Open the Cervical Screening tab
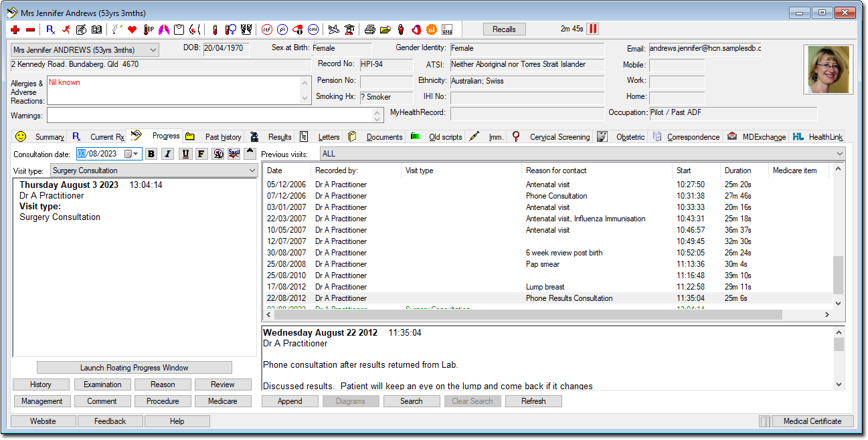This screenshot has width=868, height=440. [559, 137]
